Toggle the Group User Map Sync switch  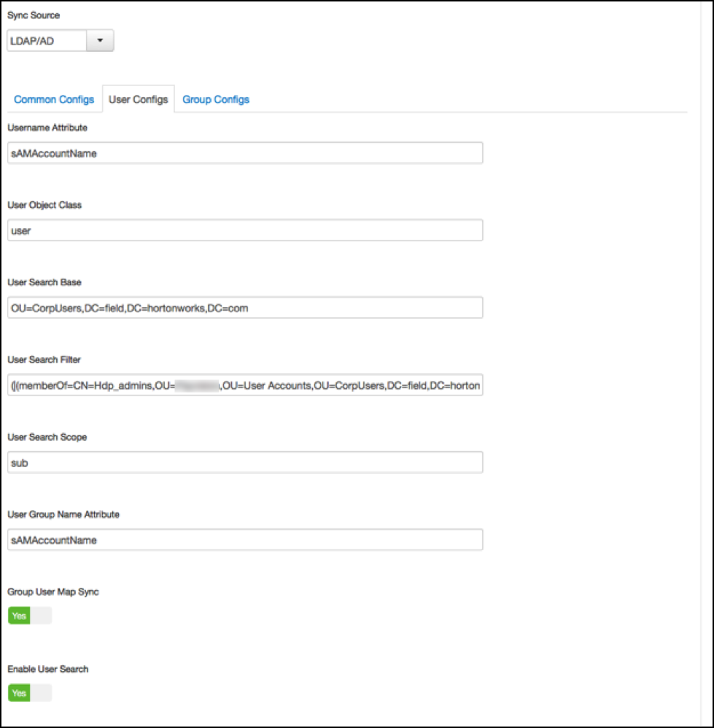point(30,616)
